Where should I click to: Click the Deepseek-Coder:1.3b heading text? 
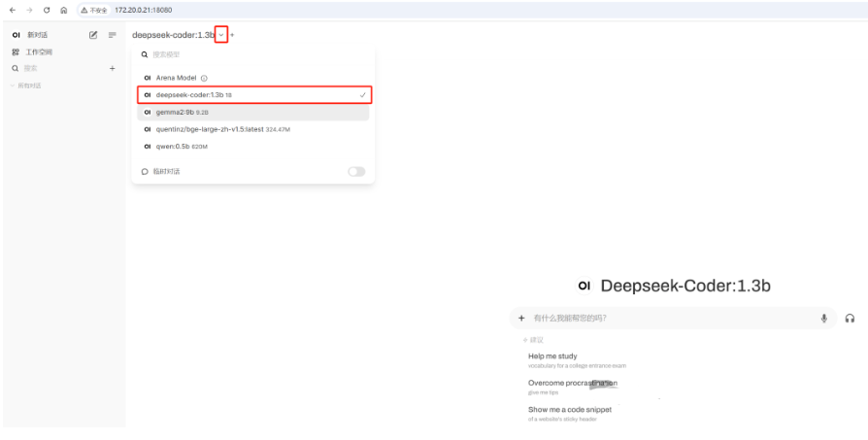tap(685, 287)
